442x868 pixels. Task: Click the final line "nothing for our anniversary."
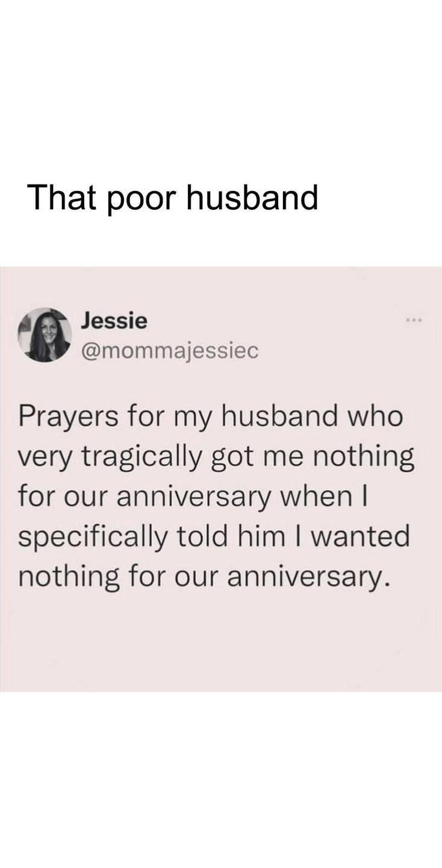tap(201, 577)
